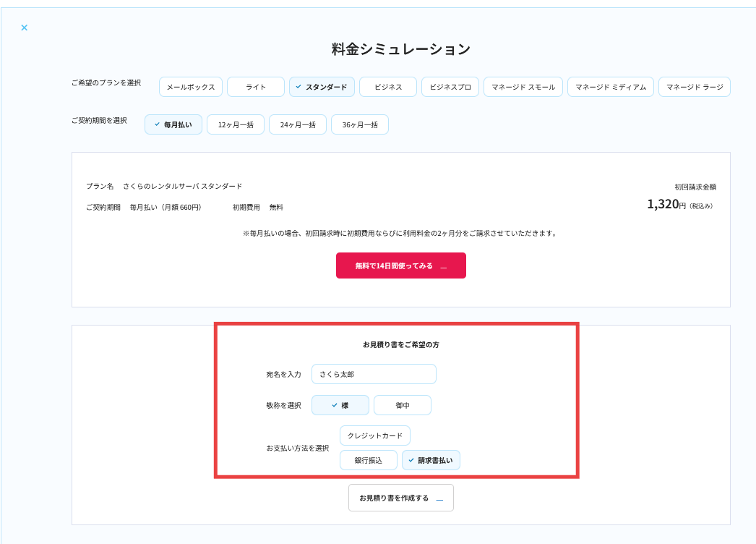Click the 宛名 name input field
Screen dimensions: 756x544
coord(374,374)
